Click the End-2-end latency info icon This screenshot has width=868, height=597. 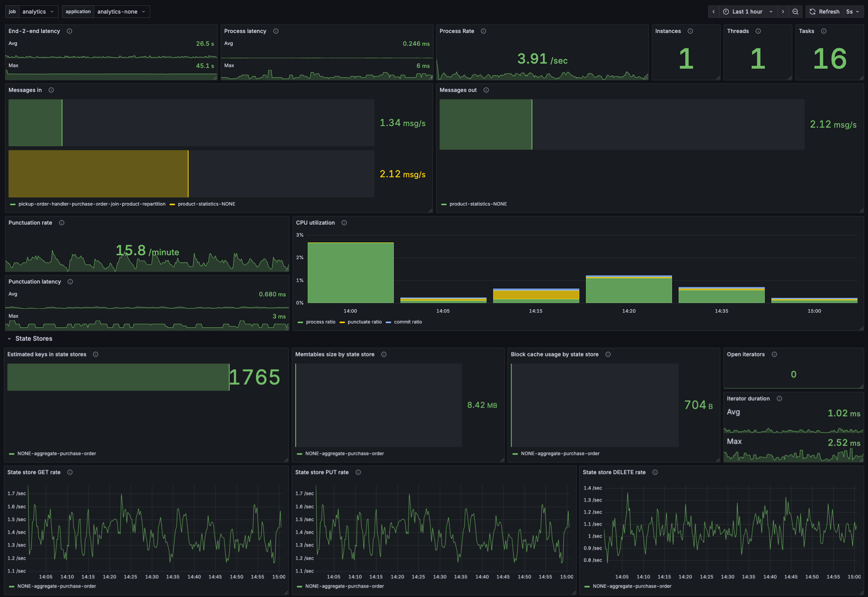(69, 31)
